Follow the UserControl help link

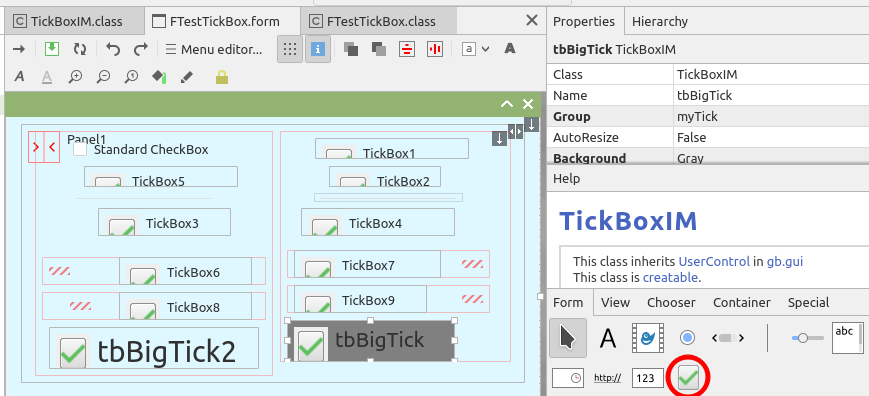tap(713, 261)
